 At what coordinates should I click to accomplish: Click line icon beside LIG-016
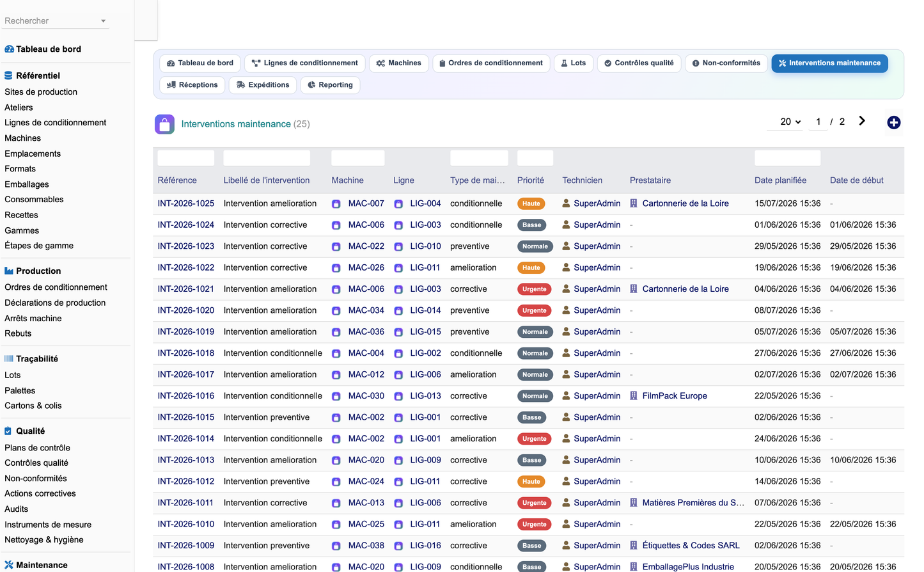pos(398,546)
